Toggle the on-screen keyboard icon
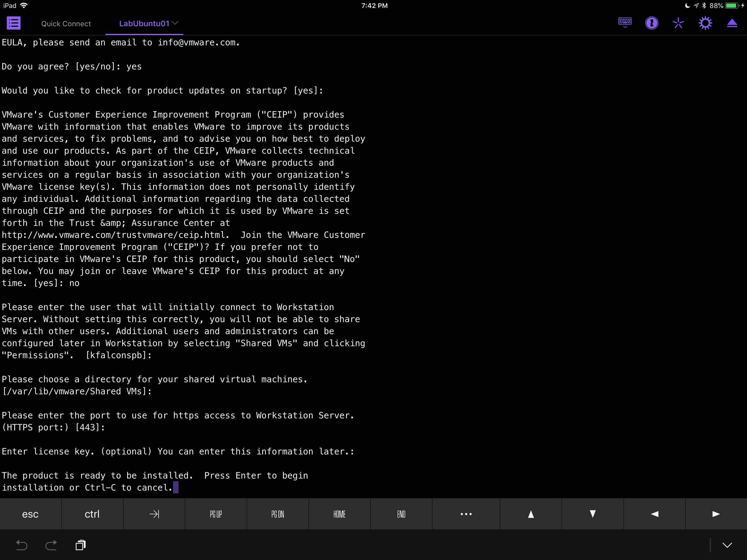Viewport: 747px width, 560px height. tap(625, 23)
